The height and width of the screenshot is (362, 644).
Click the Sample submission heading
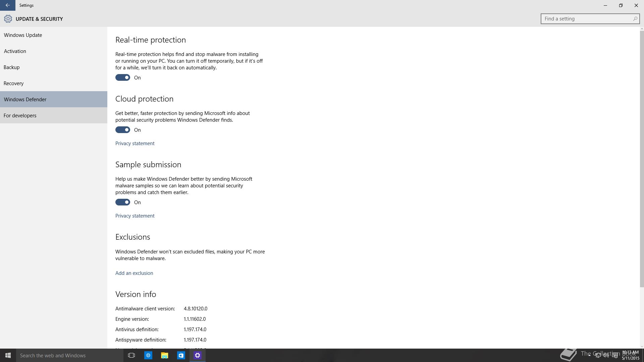pyautogui.click(x=148, y=165)
